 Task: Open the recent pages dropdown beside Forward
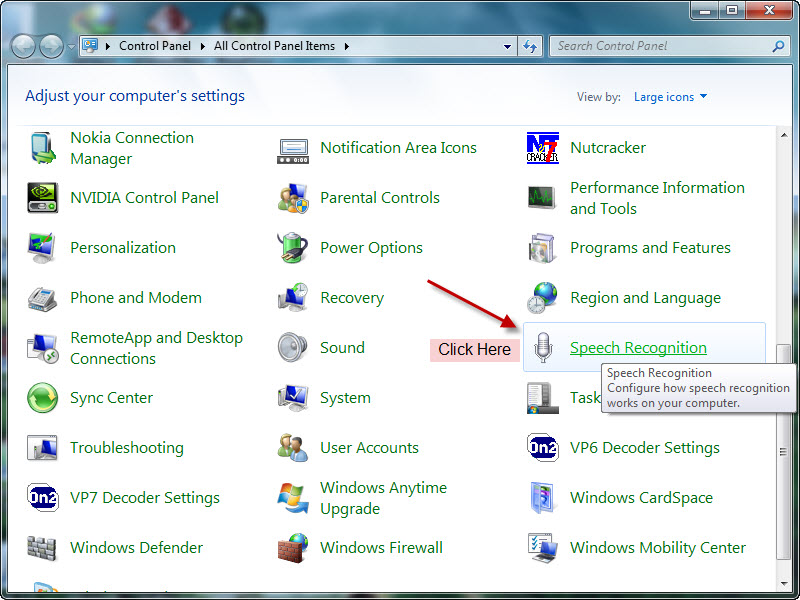71,46
